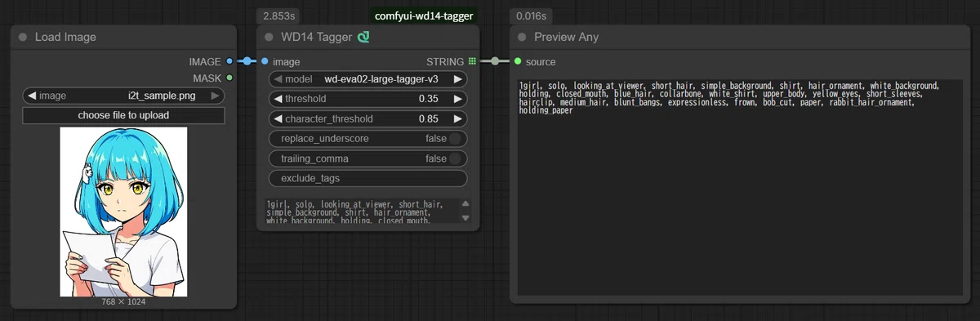Viewport: 980px width, 321px height.
Task: Collapse the WD14 Tagger node via its title dot
Action: (x=269, y=37)
